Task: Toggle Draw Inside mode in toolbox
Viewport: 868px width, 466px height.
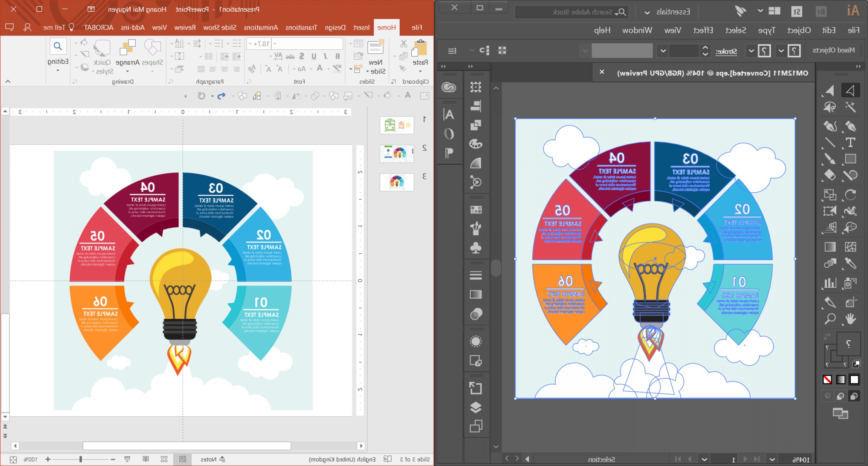Action: 828,396
